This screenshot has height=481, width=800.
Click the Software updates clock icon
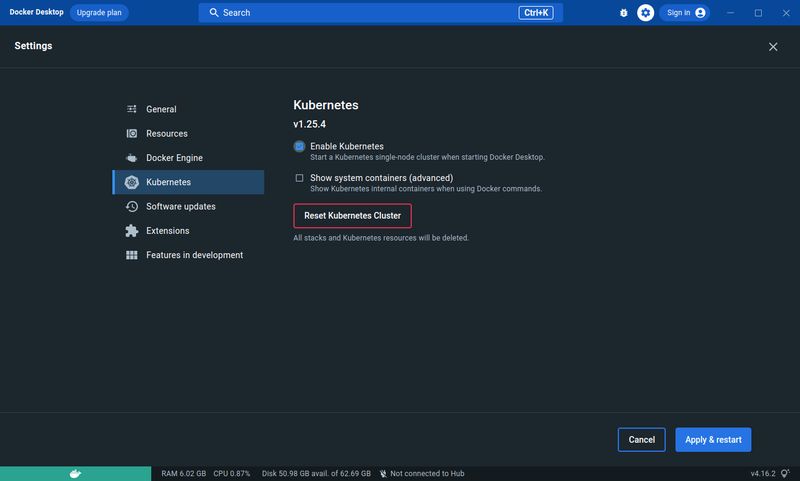[x=131, y=206]
